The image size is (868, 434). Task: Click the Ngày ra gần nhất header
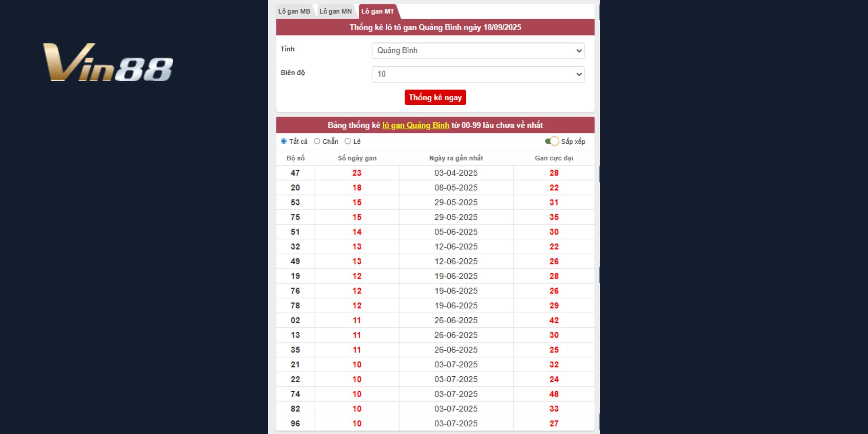pos(456,158)
